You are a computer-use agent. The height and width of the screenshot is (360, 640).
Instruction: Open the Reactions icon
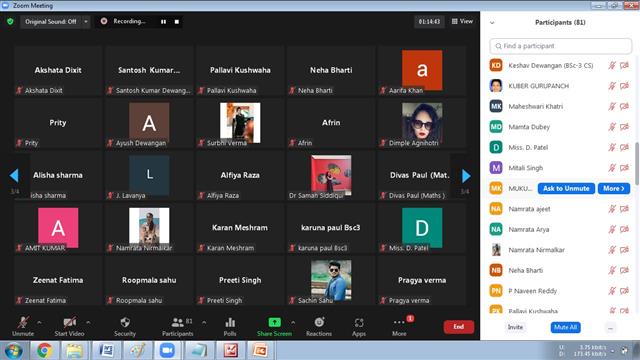coord(319,322)
